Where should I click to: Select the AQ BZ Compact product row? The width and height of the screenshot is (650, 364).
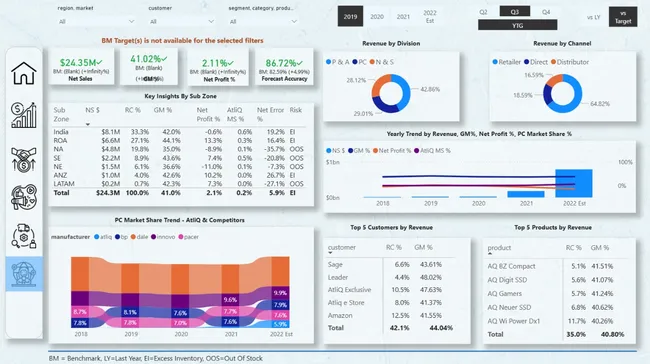[558, 266]
